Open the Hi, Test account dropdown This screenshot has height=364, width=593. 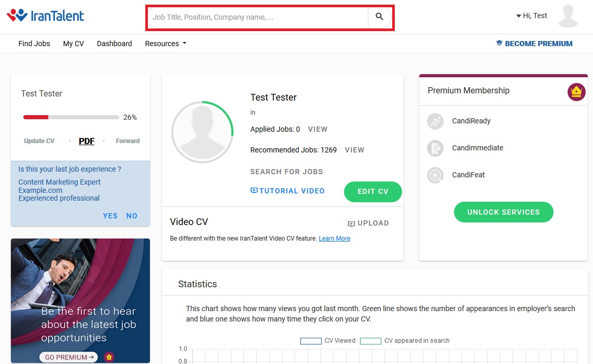pos(532,16)
